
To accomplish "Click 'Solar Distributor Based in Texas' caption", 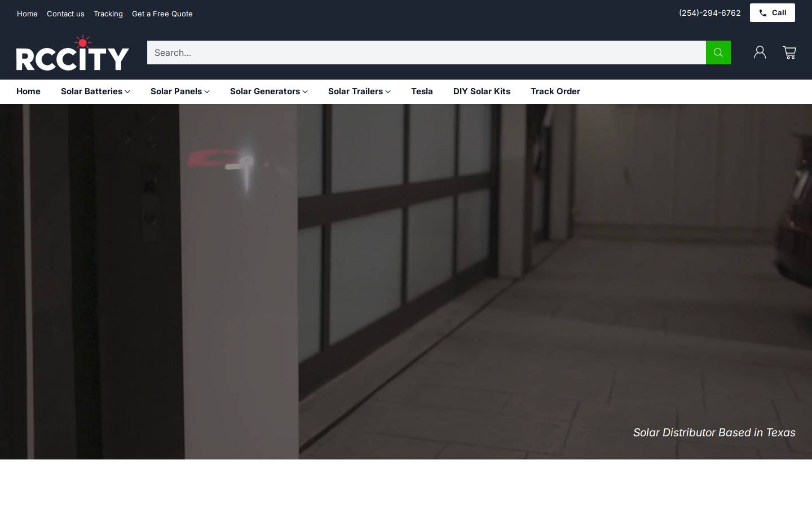I will 714,432.
